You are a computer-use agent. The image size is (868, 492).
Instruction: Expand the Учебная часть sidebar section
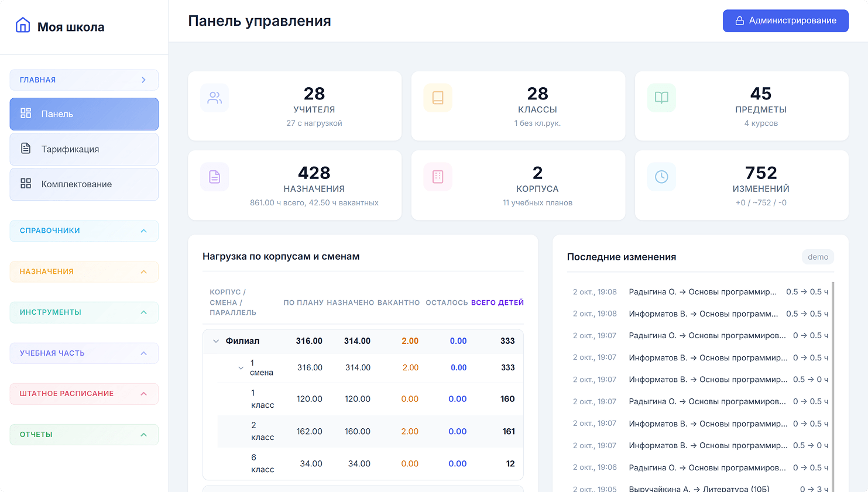(84, 353)
